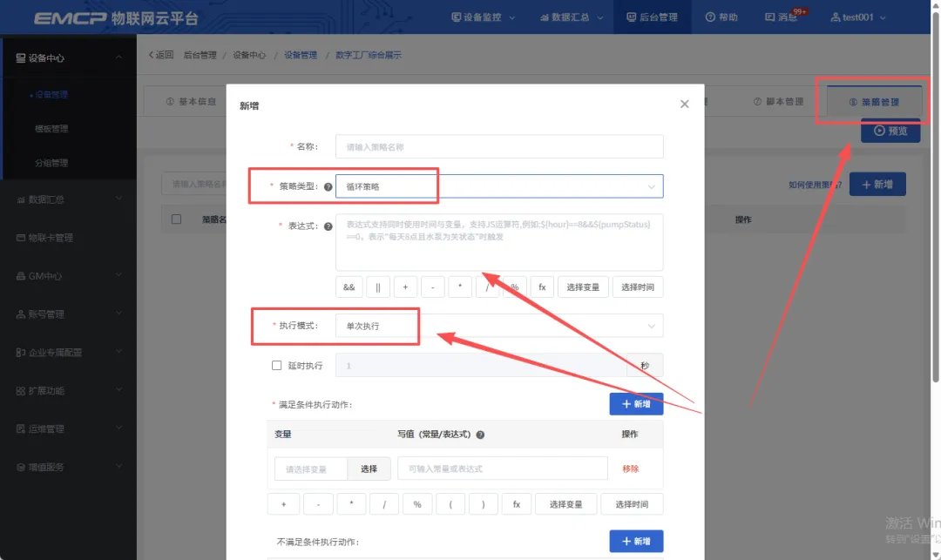Switch to the 策略管理 tab
The image size is (941, 560).
pos(875,102)
